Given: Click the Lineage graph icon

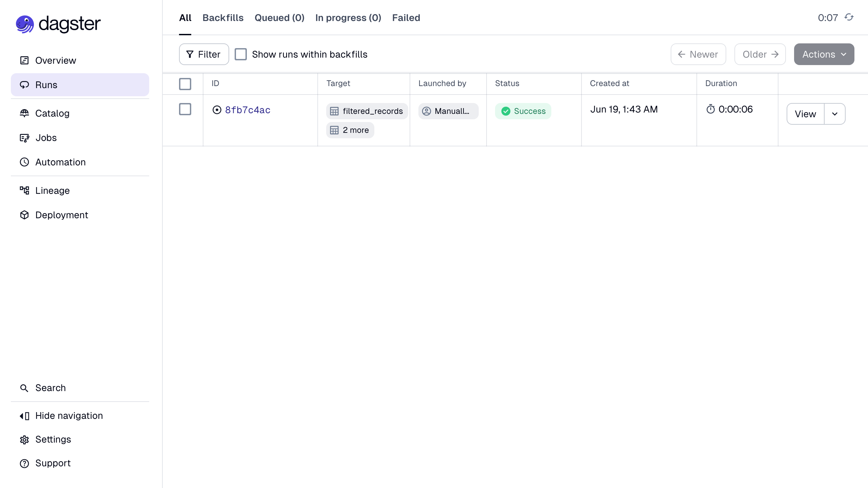Looking at the screenshot, I should click(x=24, y=190).
